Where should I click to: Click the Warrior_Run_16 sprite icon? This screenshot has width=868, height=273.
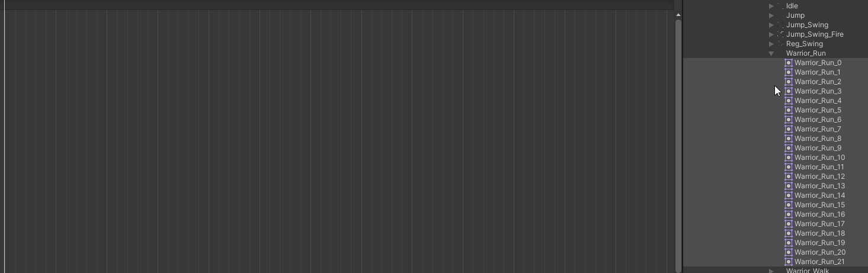pos(789,214)
